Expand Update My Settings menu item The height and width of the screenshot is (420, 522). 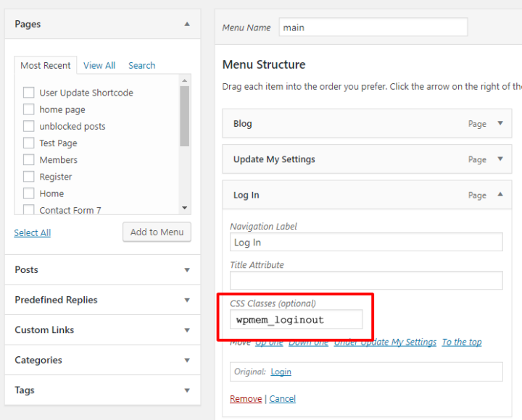(500, 159)
